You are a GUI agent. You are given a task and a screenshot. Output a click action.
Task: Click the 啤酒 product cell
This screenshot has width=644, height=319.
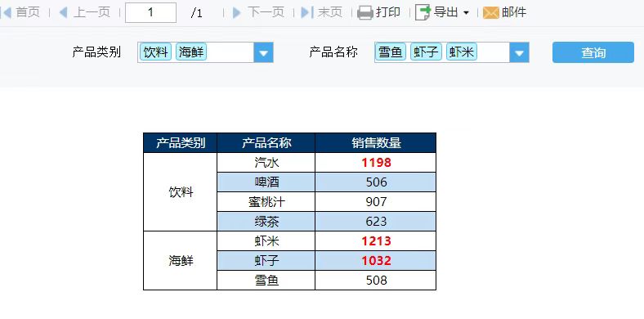(266, 182)
